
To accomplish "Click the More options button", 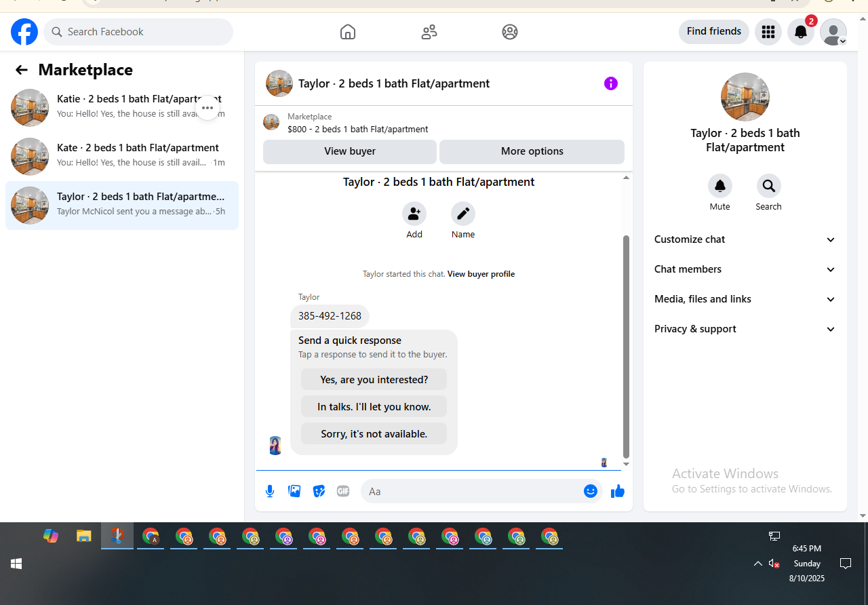I will (532, 152).
